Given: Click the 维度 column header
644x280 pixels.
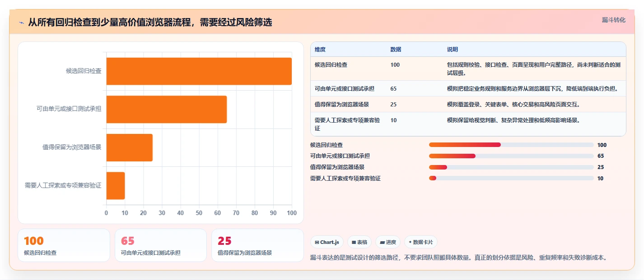Looking at the screenshot, I should [x=320, y=50].
